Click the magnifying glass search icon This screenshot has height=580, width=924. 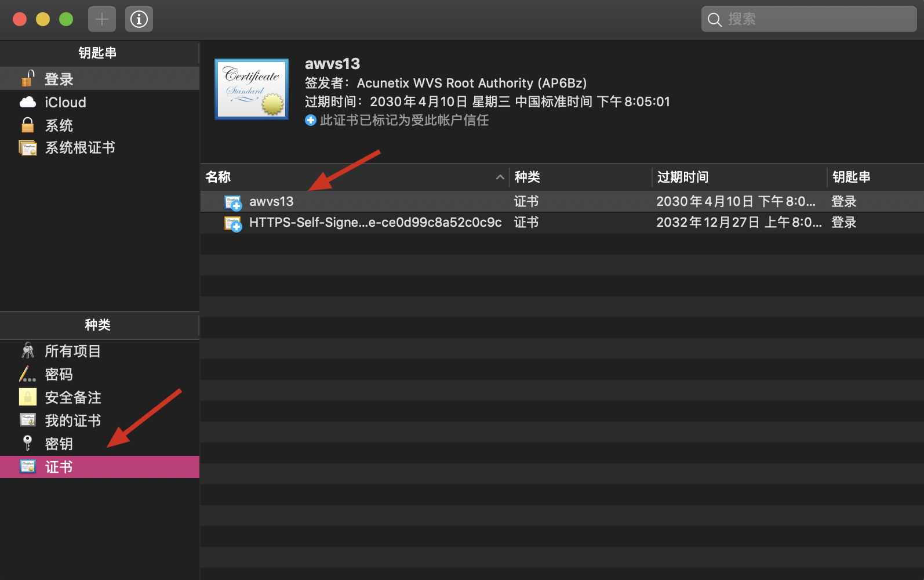[x=715, y=20]
